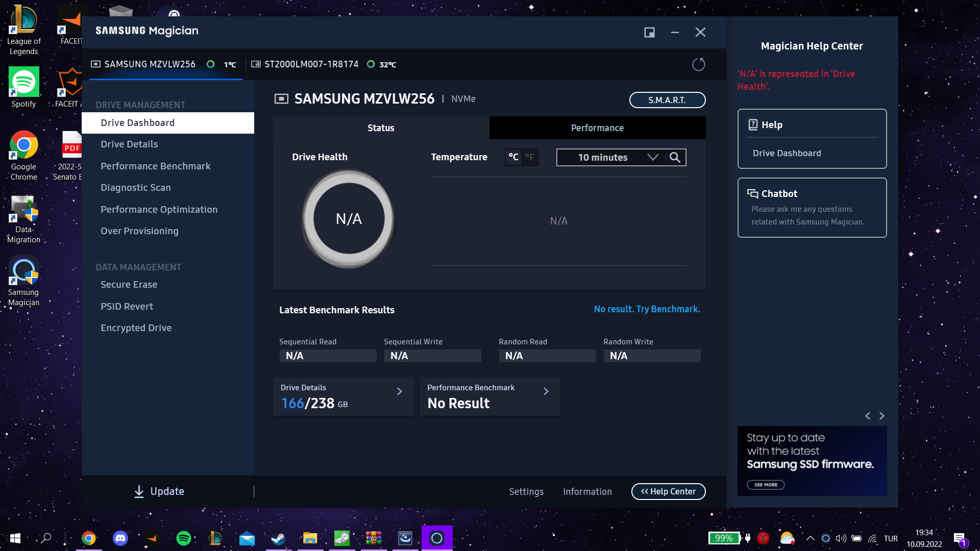Click previous arrow in Help Center banner
The image size is (980, 551).
tap(868, 416)
